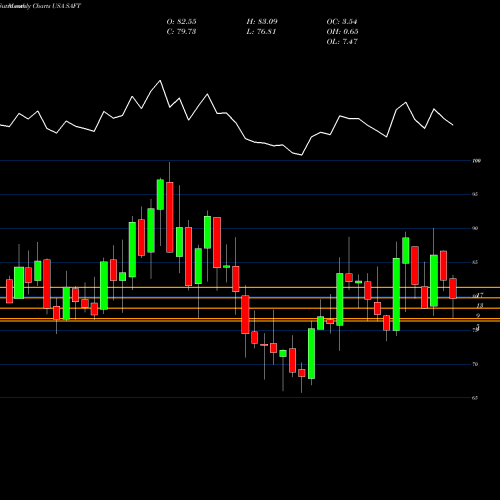Click the '95' price axis label

tap(475, 194)
